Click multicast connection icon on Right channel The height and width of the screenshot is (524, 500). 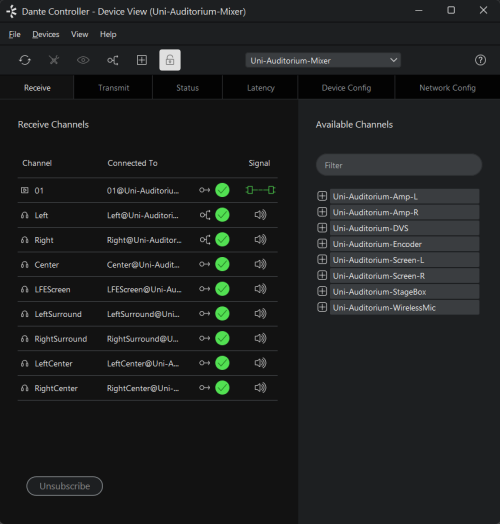(205, 240)
